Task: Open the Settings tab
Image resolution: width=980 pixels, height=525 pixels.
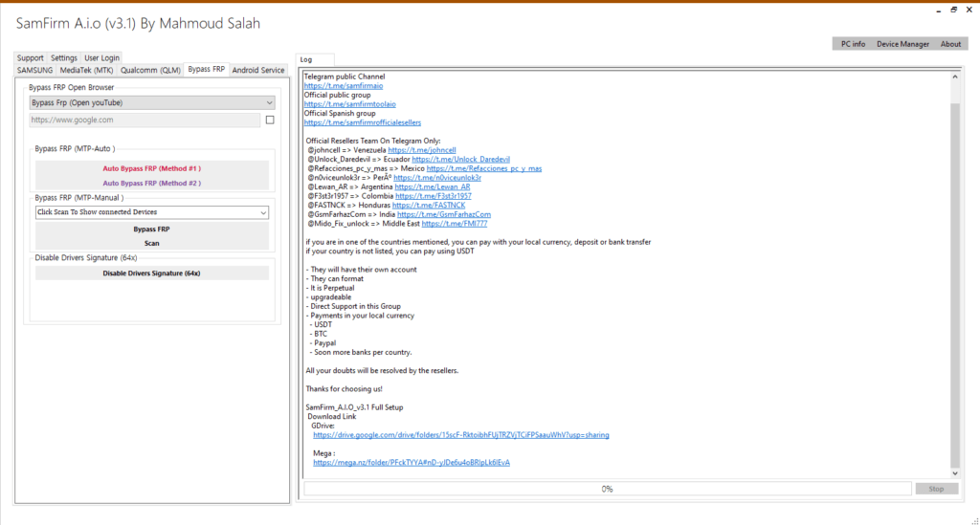Action: 64,57
